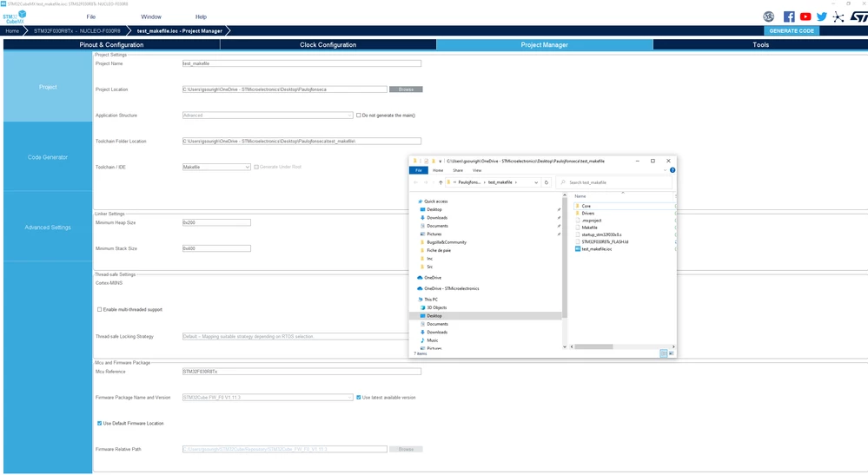The image size is (868, 475).
Task: Switch Explorer to details view icon
Action: pyautogui.click(x=663, y=353)
